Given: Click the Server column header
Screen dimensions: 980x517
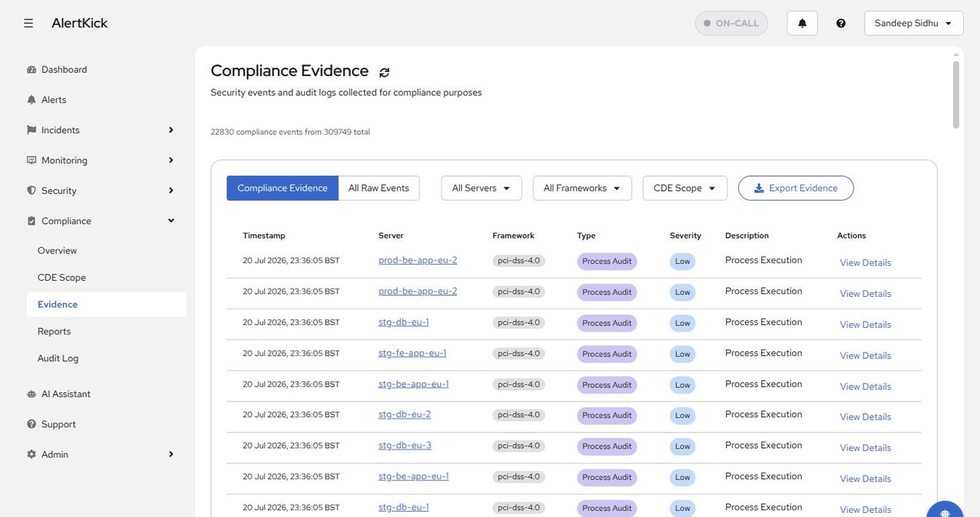Looking at the screenshot, I should 391,236.
